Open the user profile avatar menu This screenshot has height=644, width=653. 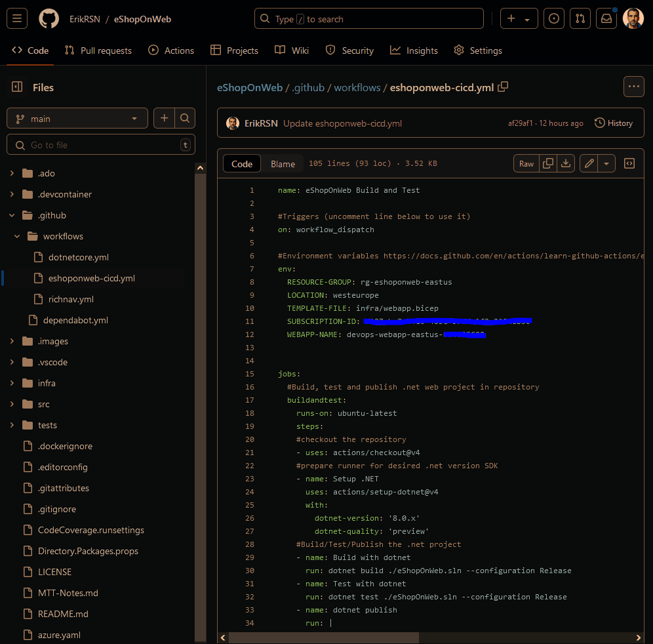(x=633, y=19)
